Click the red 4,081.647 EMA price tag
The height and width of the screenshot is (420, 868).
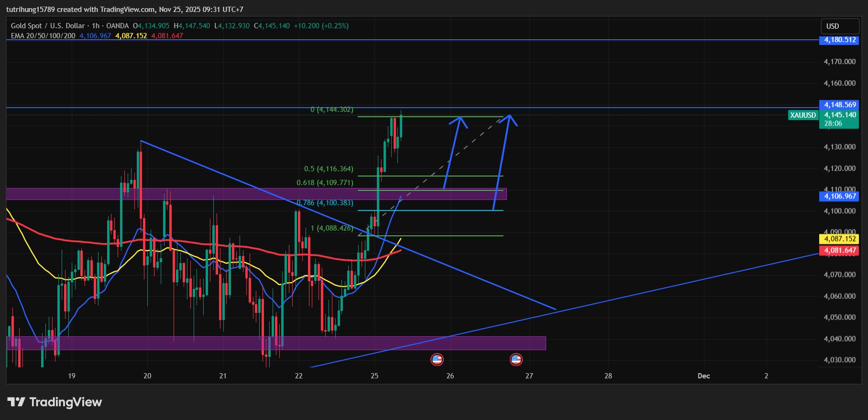(839, 250)
